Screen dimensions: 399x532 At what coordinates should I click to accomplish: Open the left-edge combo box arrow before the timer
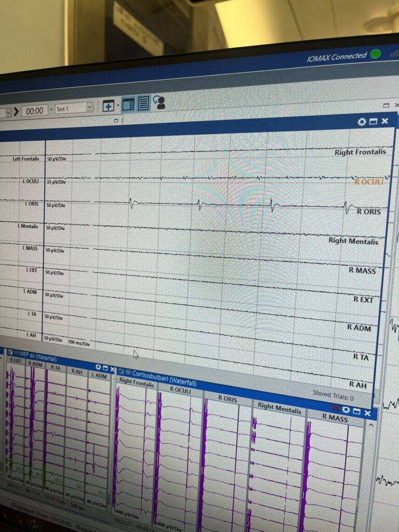[x=8, y=112]
